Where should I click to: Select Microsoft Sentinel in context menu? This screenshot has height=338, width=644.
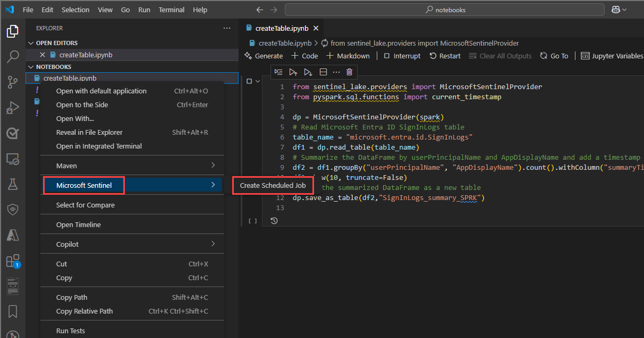pyautogui.click(x=132, y=185)
